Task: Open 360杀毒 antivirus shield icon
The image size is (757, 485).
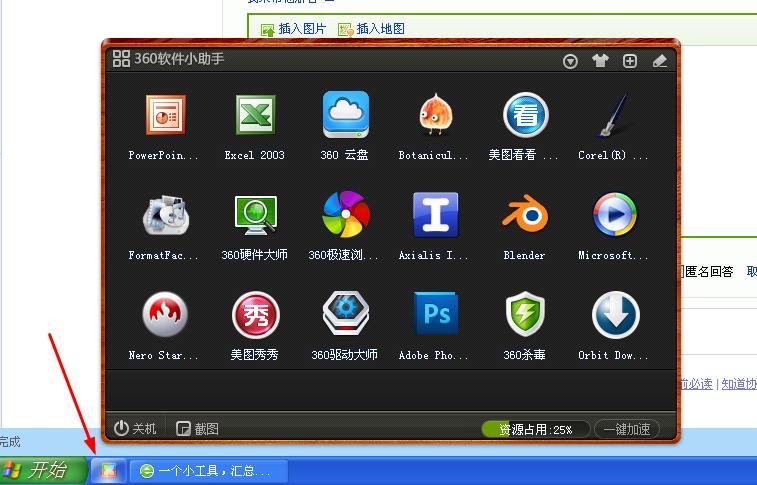Action: [525, 314]
